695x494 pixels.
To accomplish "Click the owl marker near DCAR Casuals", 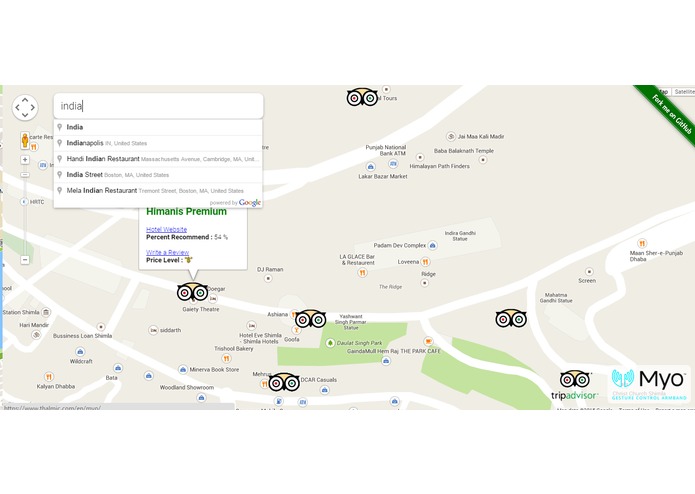I will [284, 382].
